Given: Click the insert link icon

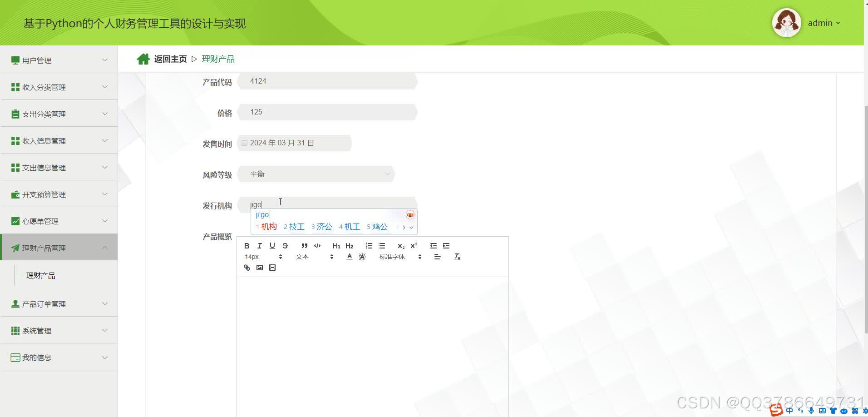Looking at the screenshot, I should pyautogui.click(x=247, y=268).
